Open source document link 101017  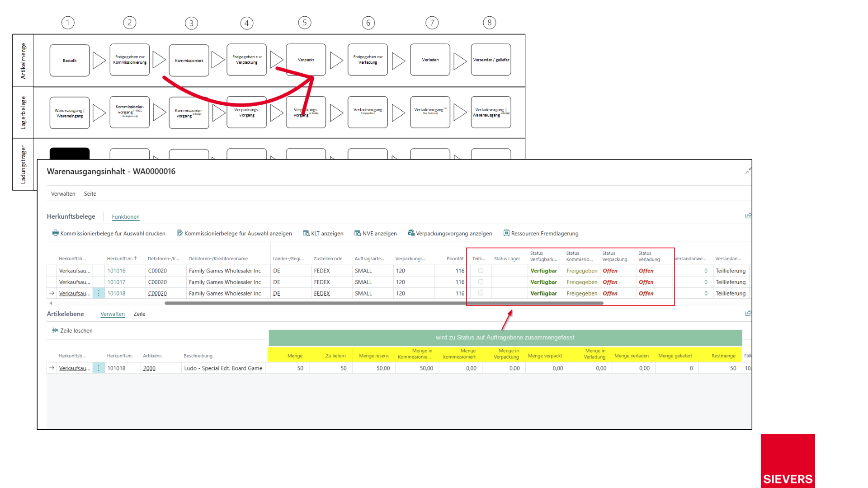[116, 282]
